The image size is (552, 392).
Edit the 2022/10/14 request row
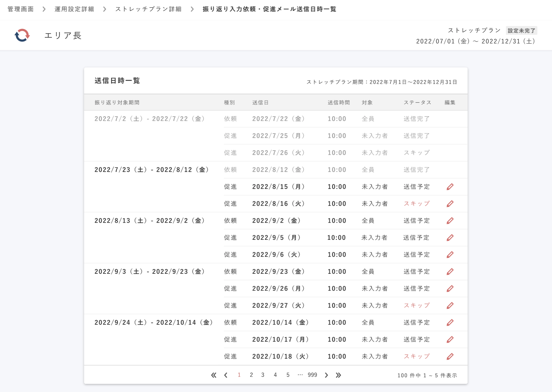click(x=450, y=322)
